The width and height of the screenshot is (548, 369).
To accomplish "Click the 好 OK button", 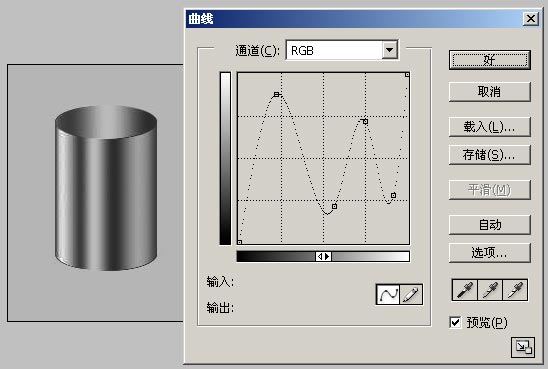I will tap(490, 60).
